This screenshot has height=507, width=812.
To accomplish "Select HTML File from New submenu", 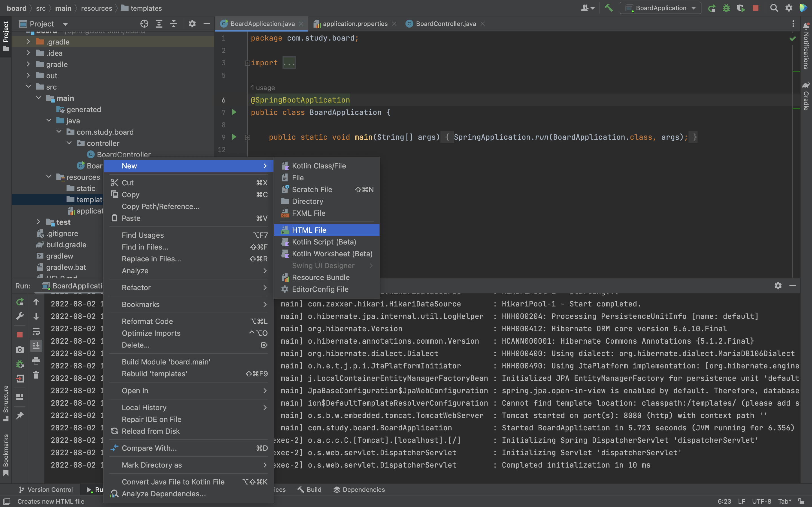I will (309, 230).
